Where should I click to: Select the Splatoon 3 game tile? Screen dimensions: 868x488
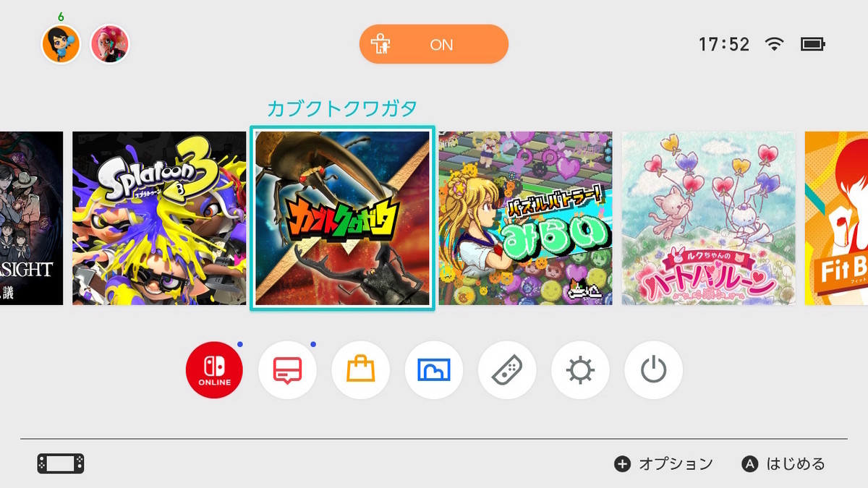point(159,218)
